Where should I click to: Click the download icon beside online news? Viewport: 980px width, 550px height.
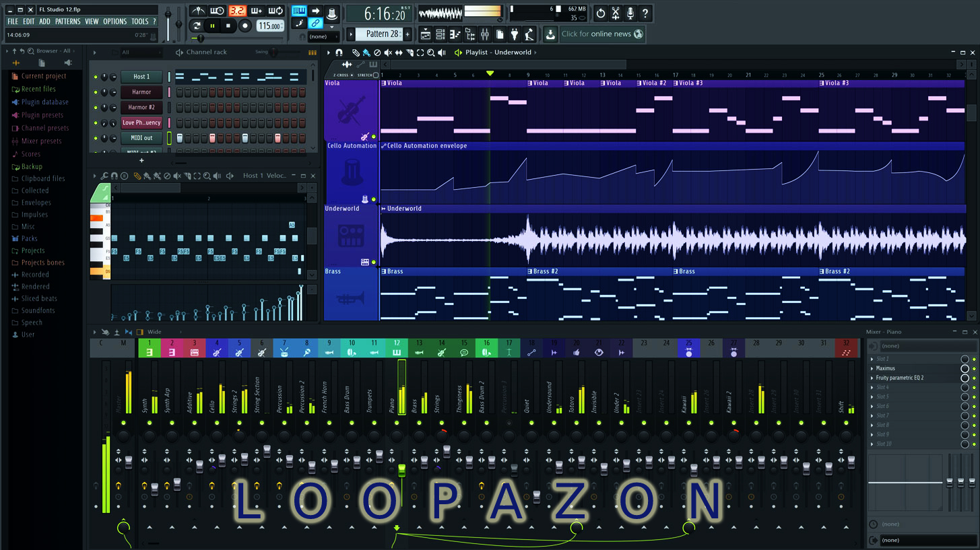click(550, 34)
